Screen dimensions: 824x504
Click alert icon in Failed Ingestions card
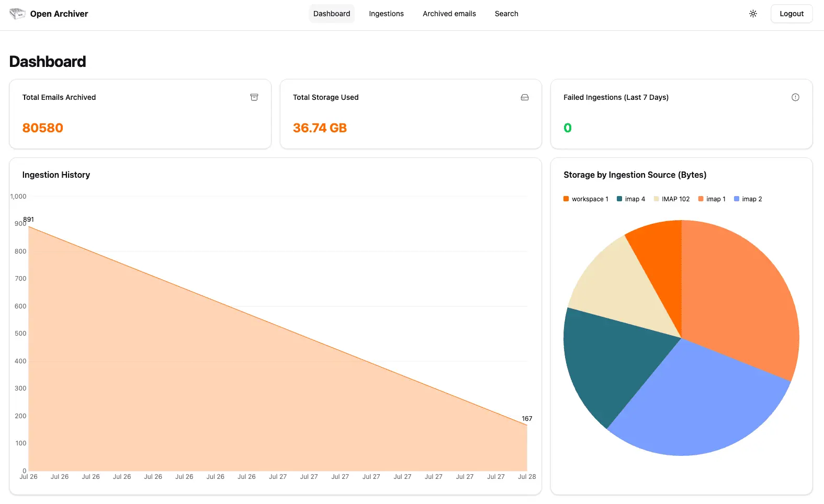(795, 97)
